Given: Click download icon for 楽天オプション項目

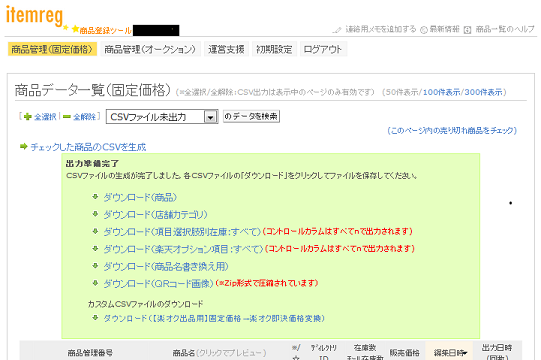Looking at the screenshot, I should tap(96, 248).
